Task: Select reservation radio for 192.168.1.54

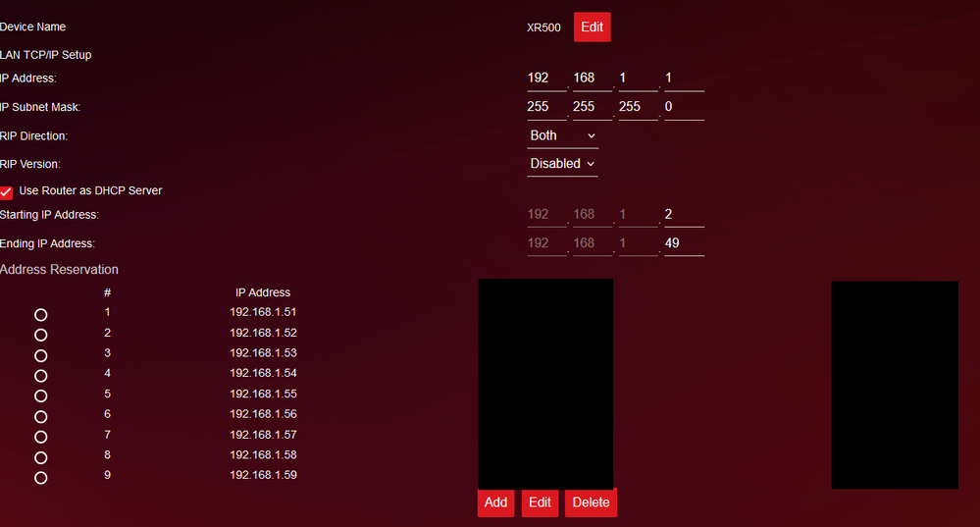Action: pyautogui.click(x=40, y=376)
